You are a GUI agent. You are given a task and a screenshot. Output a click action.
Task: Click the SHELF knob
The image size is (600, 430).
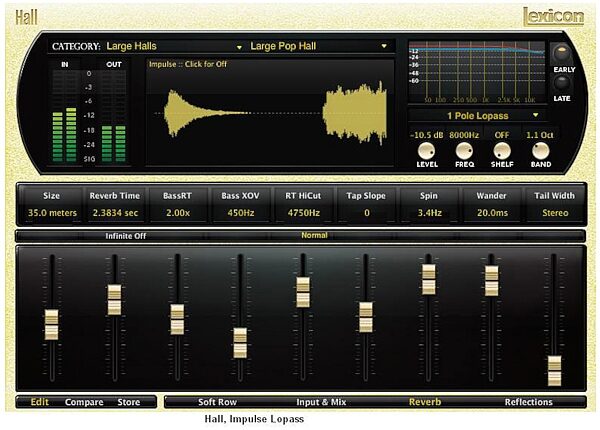(502, 151)
